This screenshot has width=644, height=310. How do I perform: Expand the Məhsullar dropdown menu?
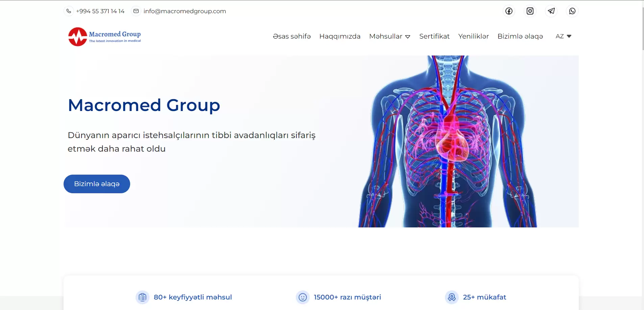point(389,36)
